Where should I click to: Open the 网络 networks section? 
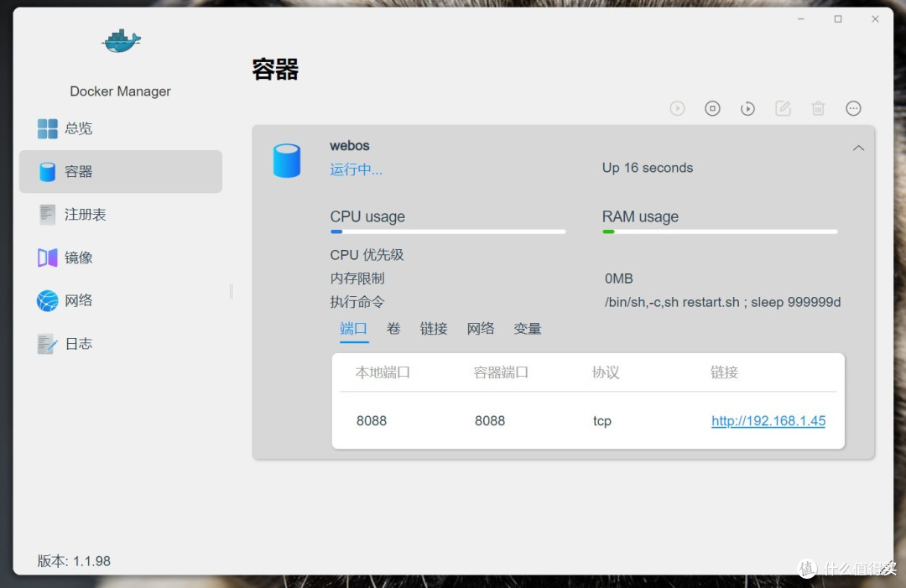click(x=80, y=300)
